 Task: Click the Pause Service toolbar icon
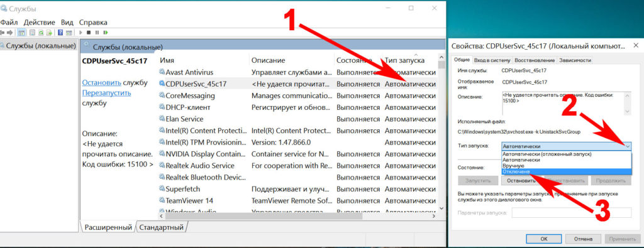tap(97, 33)
